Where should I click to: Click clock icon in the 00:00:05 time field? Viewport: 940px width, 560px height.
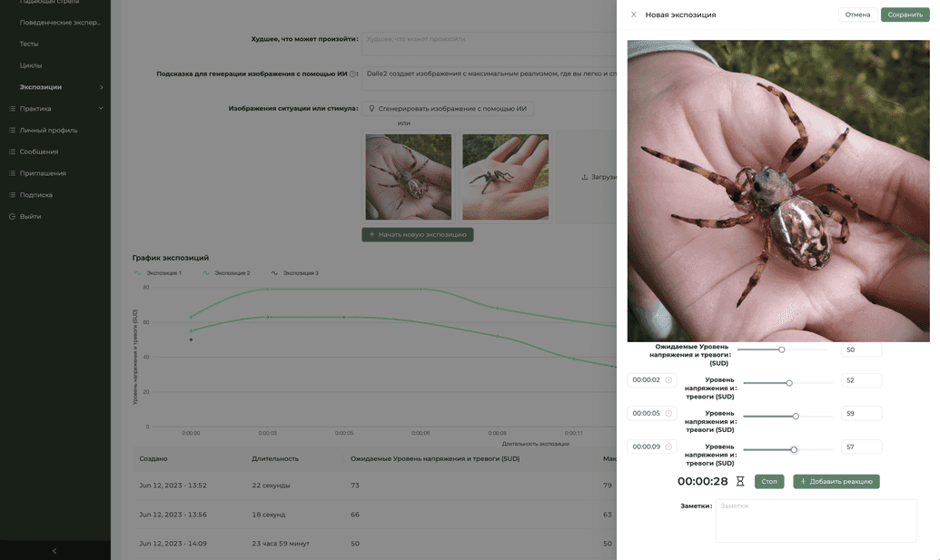click(668, 413)
